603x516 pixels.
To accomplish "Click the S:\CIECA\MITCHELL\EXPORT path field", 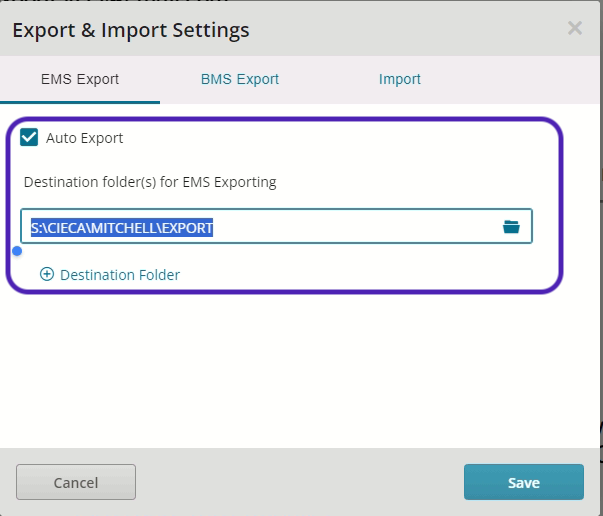I will point(276,226).
